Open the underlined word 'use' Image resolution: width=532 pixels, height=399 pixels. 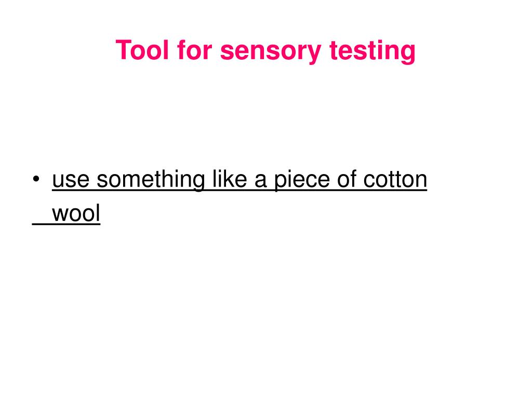click(x=71, y=180)
